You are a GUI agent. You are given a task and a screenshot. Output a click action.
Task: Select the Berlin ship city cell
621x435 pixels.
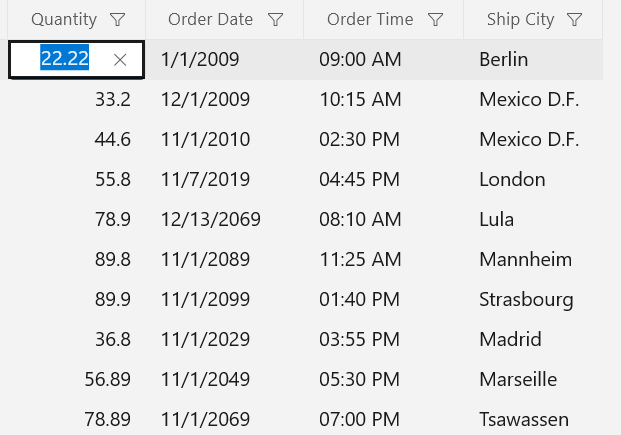coord(503,60)
